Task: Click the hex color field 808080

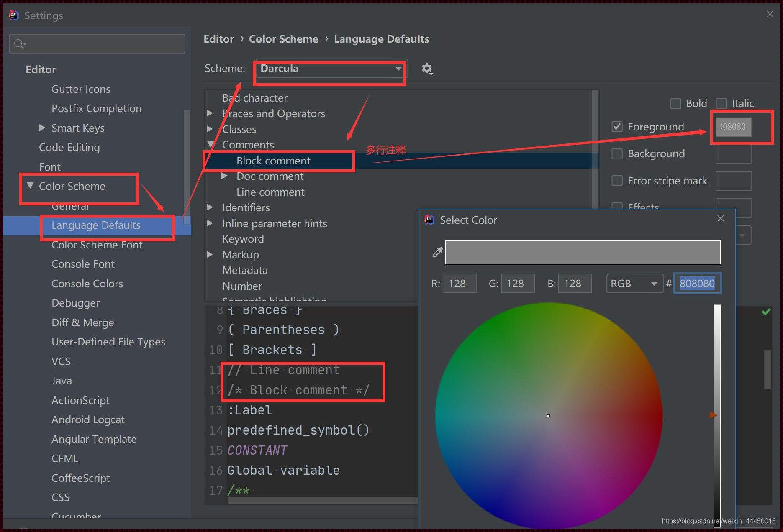Action: coord(697,284)
